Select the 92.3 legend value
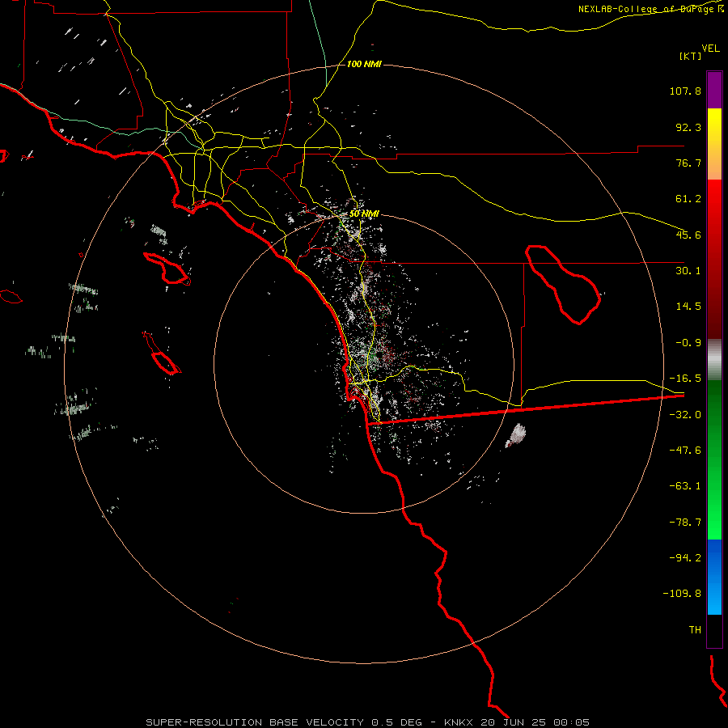The image size is (728, 728). coord(688,127)
